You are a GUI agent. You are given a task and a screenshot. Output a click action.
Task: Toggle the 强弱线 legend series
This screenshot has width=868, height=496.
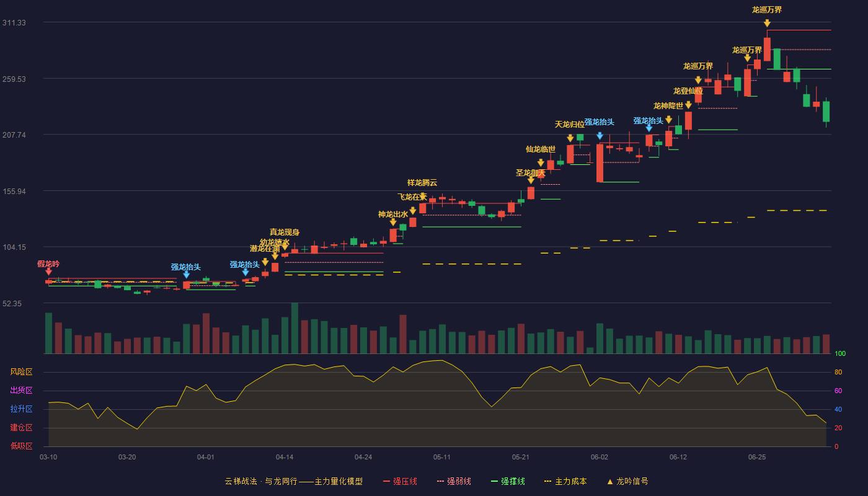[x=454, y=481]
